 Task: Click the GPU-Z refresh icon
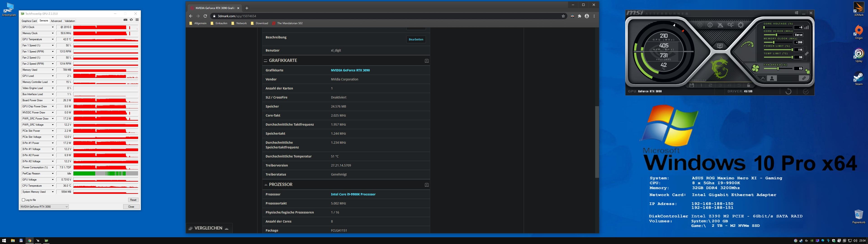(131, 20)
